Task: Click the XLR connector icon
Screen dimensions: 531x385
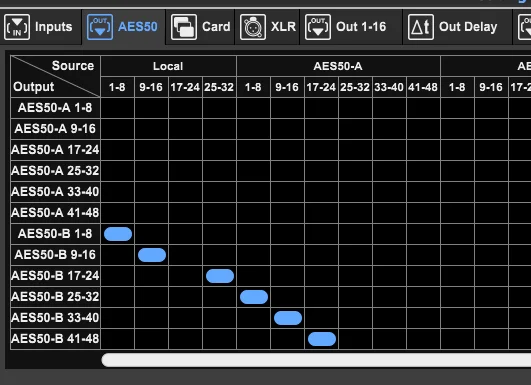Action: tap(253, 27)
